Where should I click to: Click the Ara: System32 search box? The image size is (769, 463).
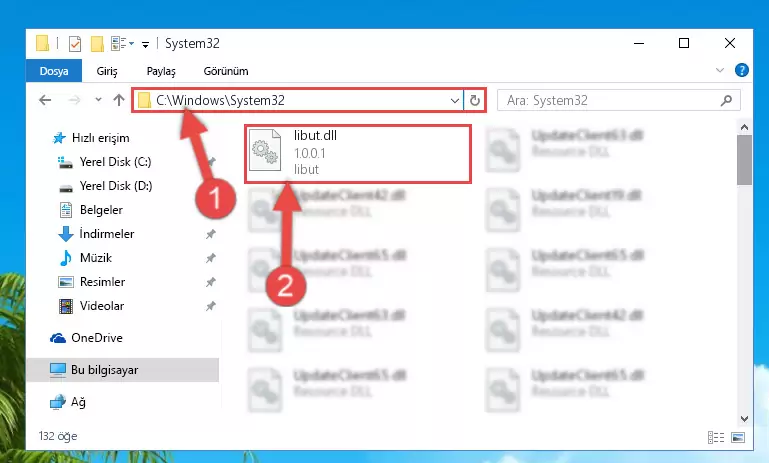tap(618, 101)
